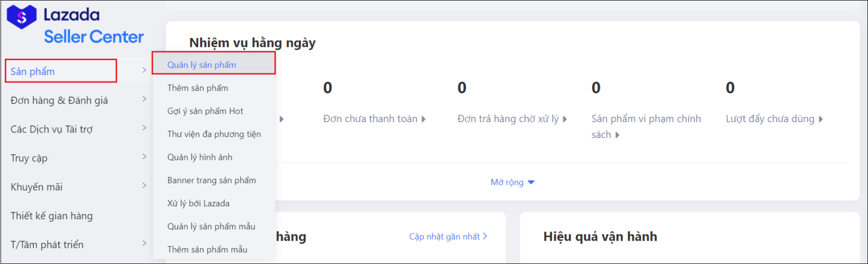Select Thêm sản phẩm from submenu

point(197,88)
